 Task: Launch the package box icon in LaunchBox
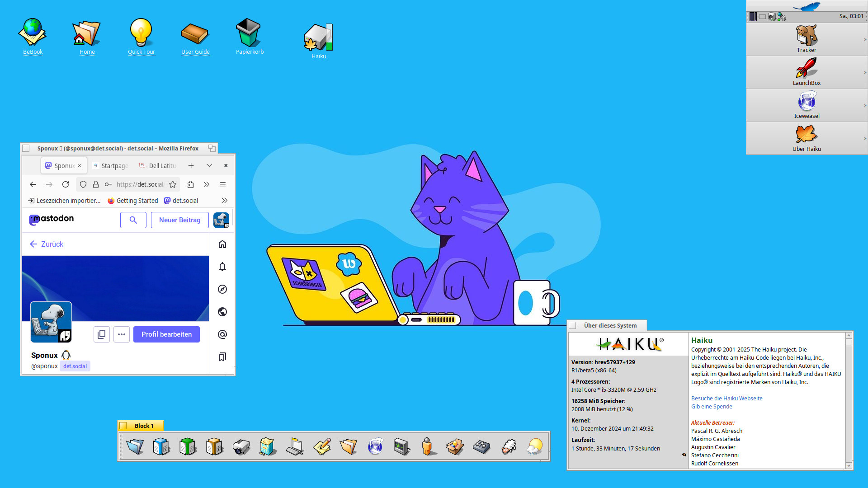point(455,446)
